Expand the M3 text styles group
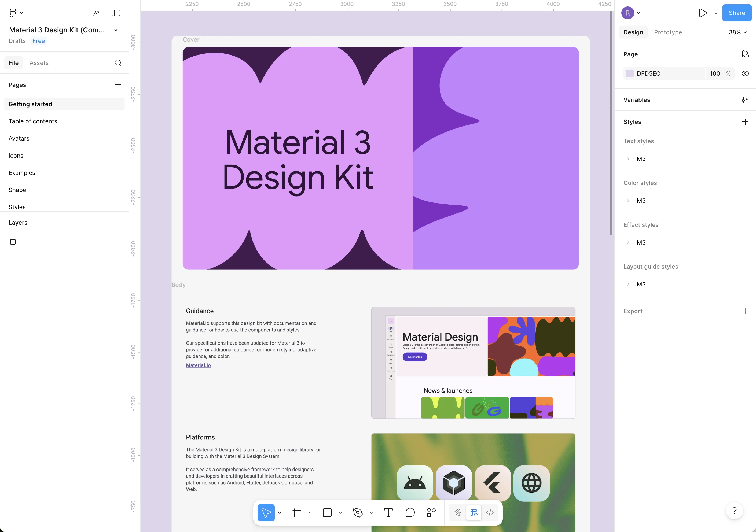Screen dimensions: 756x532 tap(628, 159)
